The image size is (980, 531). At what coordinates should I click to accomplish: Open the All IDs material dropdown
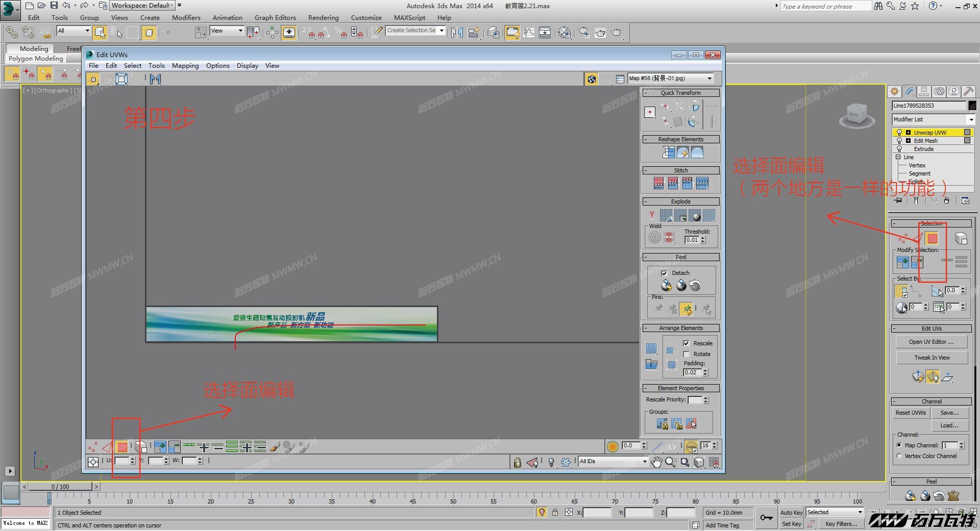tap(613, 461)
